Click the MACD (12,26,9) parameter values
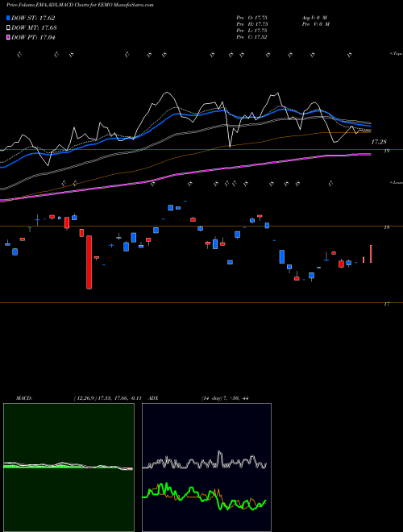 click(x=107, y=398)
